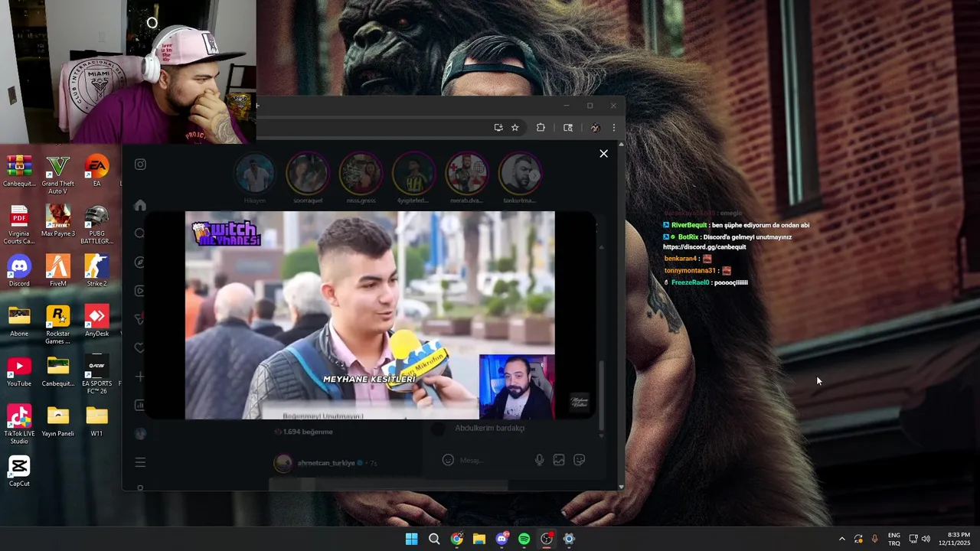Open Chrome profile avatar

[595, 128]
